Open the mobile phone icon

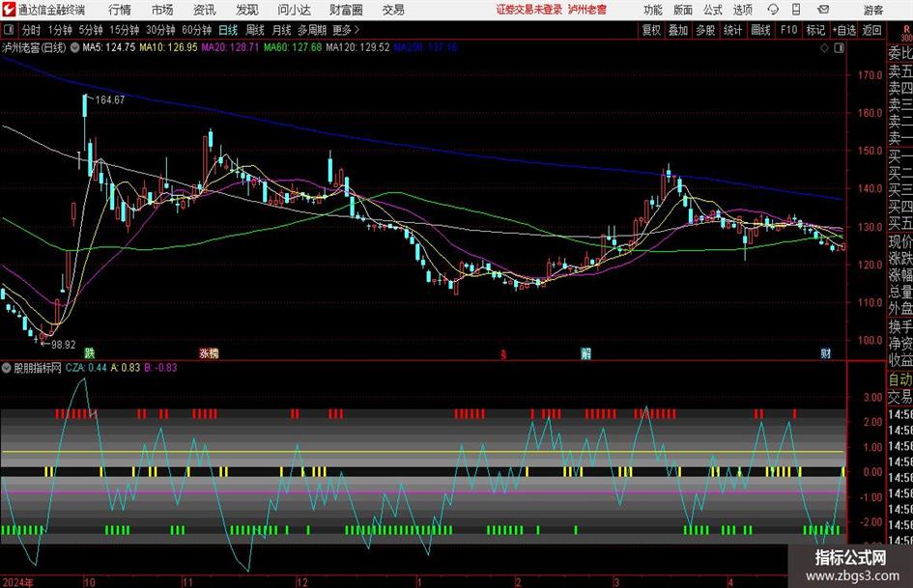click(x=796, y=10)
